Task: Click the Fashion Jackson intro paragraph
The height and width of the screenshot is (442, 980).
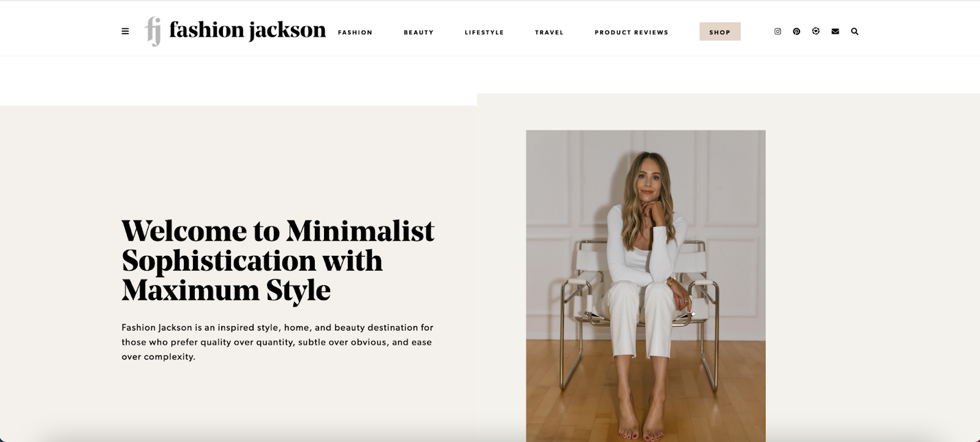Action: [277, 342]
